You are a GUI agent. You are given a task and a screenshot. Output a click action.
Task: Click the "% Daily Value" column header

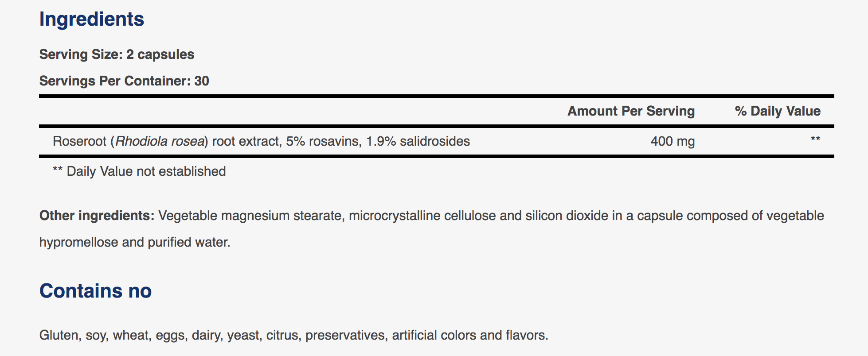pos(778,111)
